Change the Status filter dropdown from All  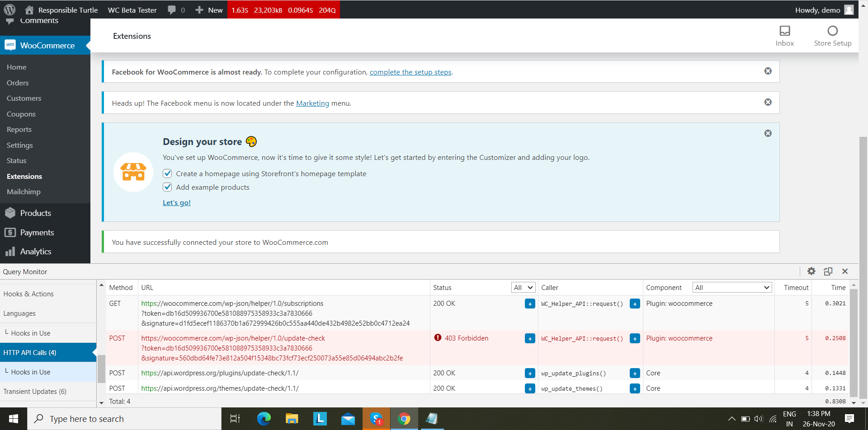[x=523, y=287]
